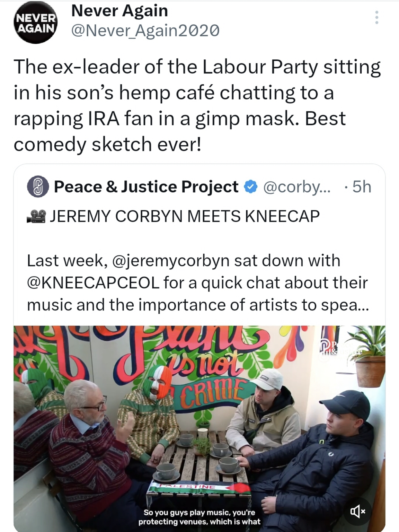
Task: Open the @KNEECAPCEOL mention
Action: (93, 283)
